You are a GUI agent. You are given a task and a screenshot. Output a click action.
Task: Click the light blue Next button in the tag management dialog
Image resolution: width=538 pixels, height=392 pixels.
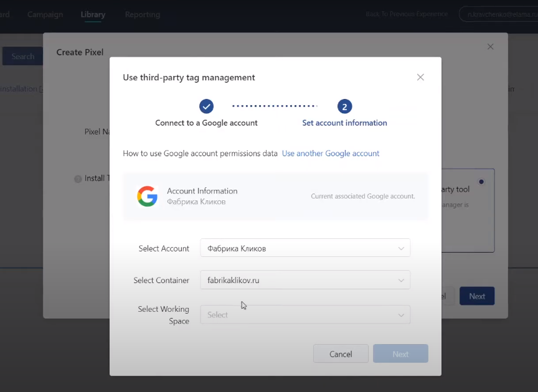[400, 354]
